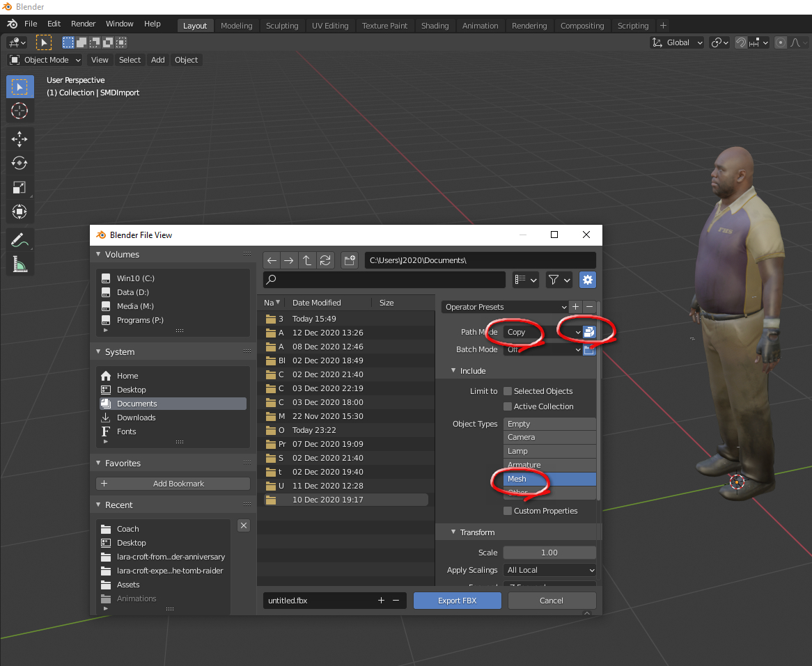
Task: Open the Object Mode dropdown
Action: click(x=45, y=60)
